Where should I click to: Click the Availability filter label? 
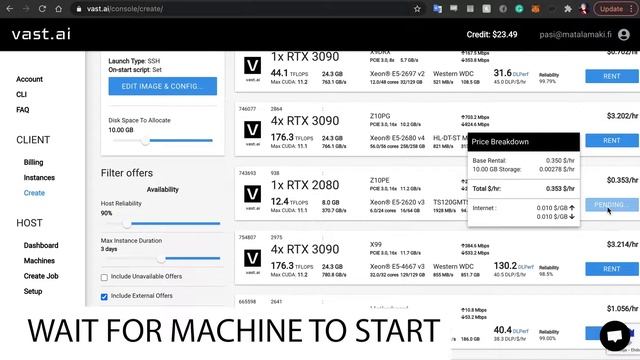pos(162,189)
